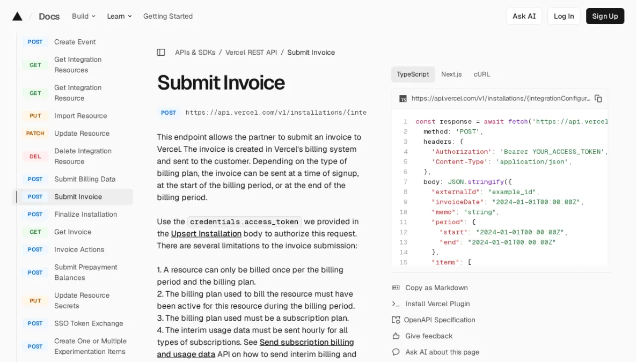Click the Ask AI button
The image size is (644, 362).
pos(524,16)
